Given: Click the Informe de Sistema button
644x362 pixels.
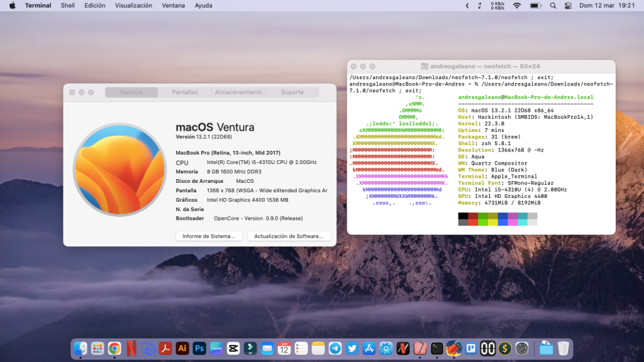Looking at the screenshot, I should (209, 236).
